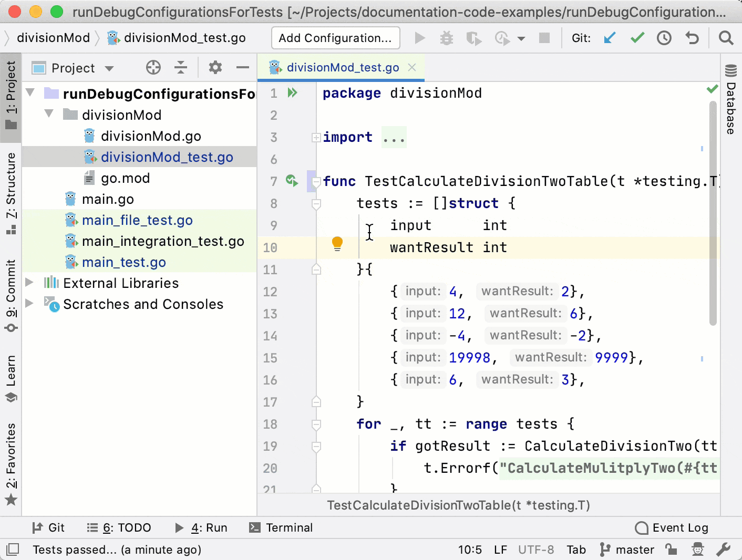Update project via the blue Git arrow

click(x=610, y=38)
